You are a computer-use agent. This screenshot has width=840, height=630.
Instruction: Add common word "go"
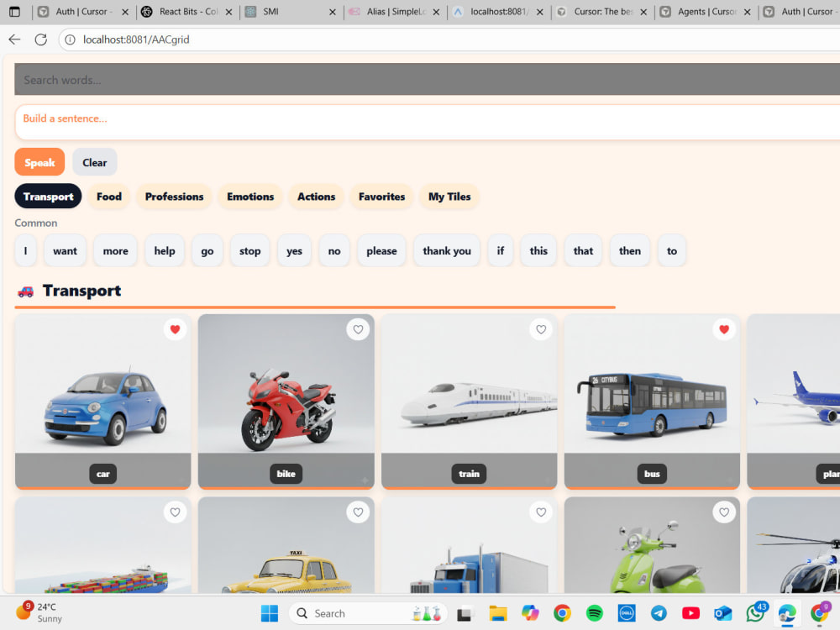point(207,250)
